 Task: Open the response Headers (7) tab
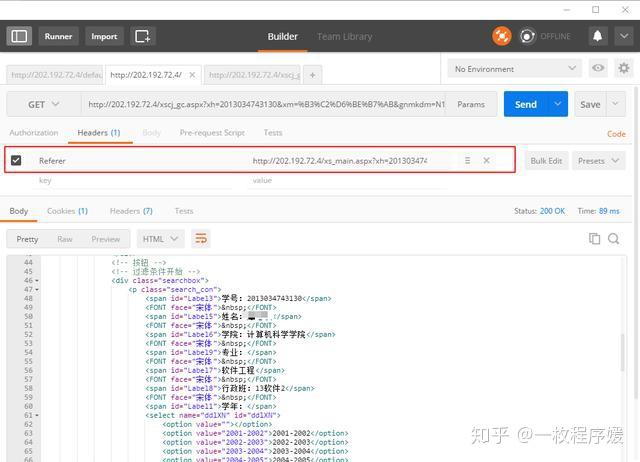[131, 211]
